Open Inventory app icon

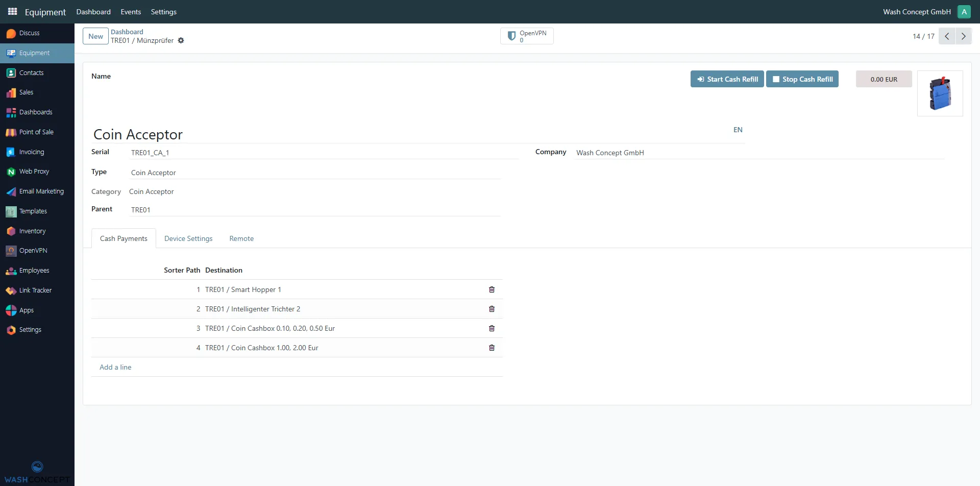[11, 231]
